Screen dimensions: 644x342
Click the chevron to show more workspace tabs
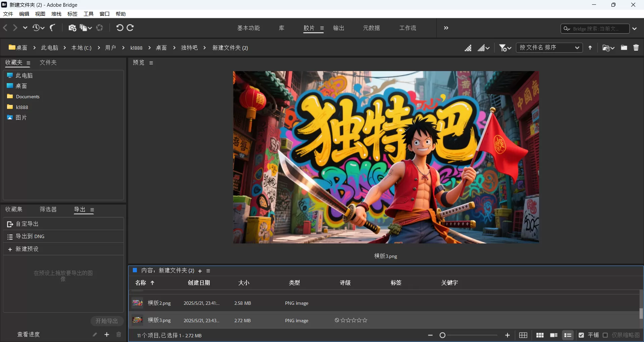446,28
